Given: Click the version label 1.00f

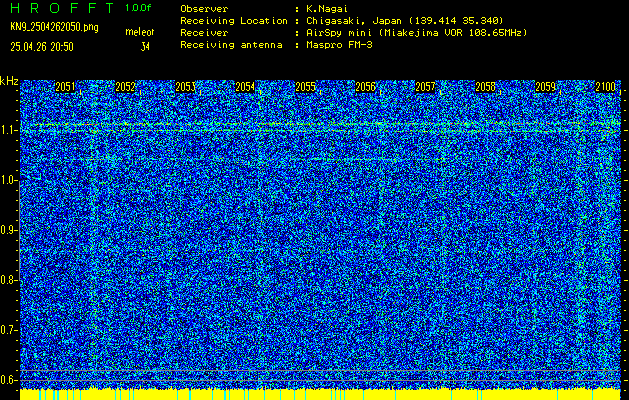Looking at the screenshot, I should [x=138, y=8].
